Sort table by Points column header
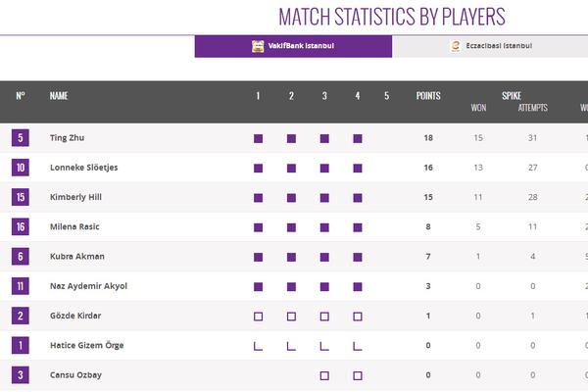The image size is (588, 392). (x=428, y=96)
